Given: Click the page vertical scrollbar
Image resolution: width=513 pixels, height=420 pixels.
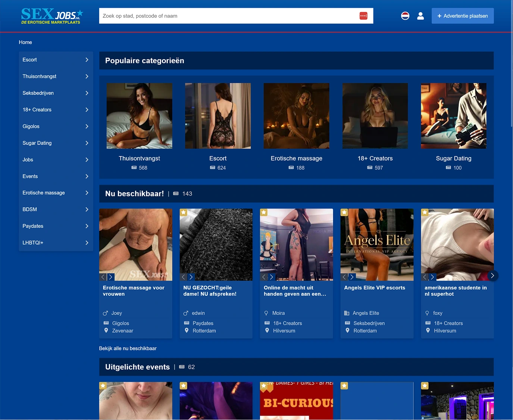Looking at the screenshot, I should pyautogui.click(x=512, y=63).
